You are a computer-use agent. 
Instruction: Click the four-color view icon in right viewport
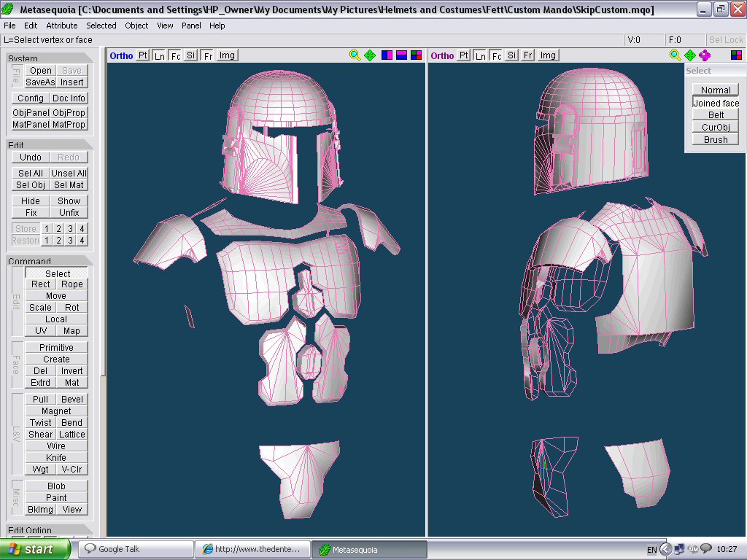pyautogui.click(x=736, y=55)
